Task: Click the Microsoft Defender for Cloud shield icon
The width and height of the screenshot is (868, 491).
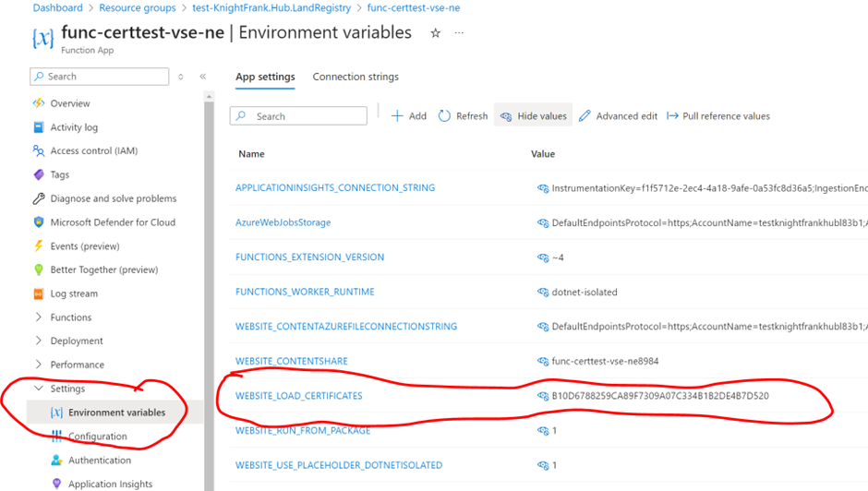Action: [39, 222]
